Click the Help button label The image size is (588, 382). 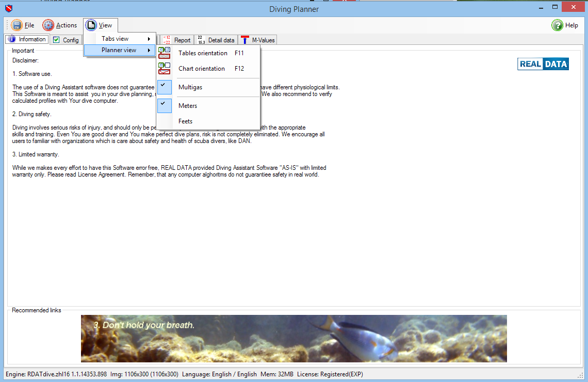click(x=571, y=25)
